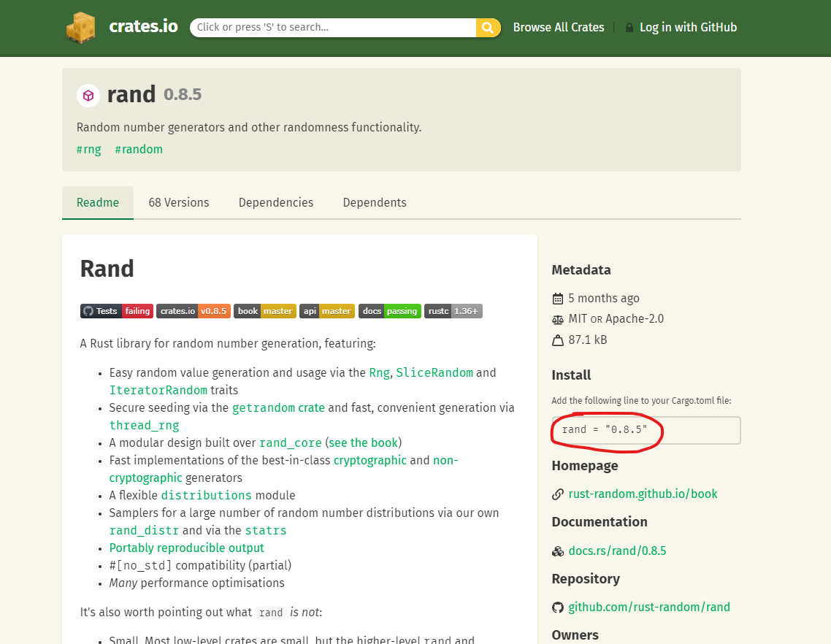Screen dimensions: 831x644
Task: Click the crates.io site title text
Action: (x=143, y=26)
